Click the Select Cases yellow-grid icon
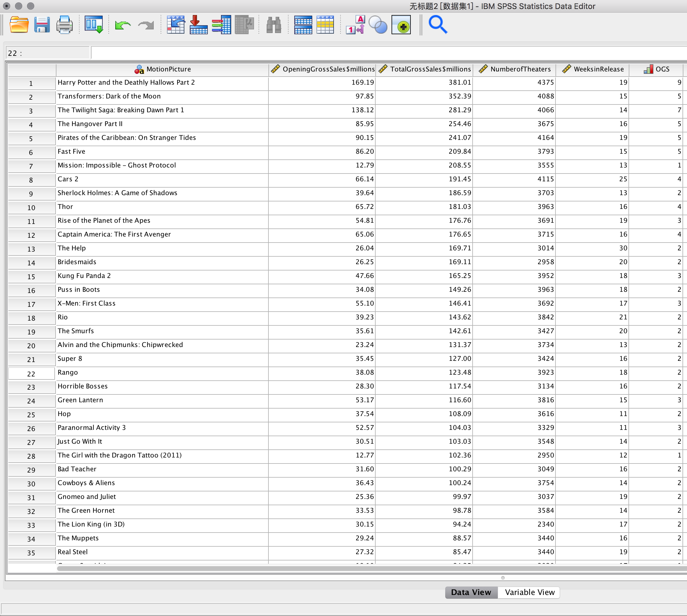 pyautogui.click(x=325, y=25)
